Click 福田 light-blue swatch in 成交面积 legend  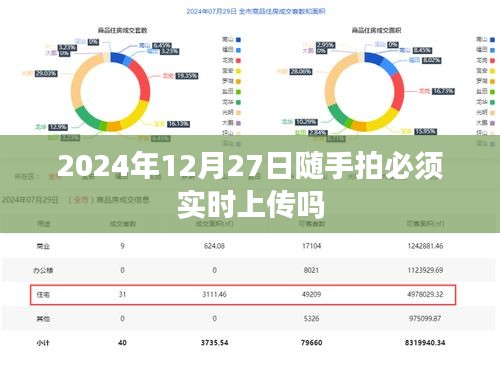click(x=492, y=50)
